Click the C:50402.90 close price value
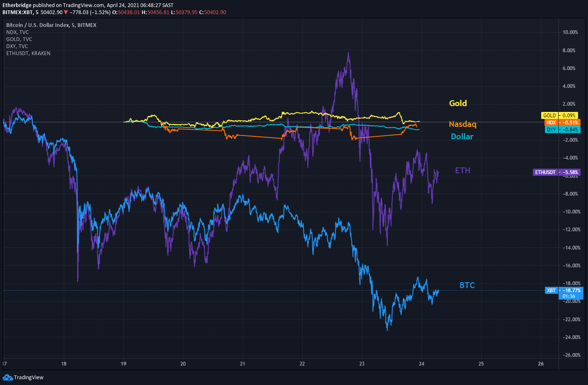Viewport: 588px width, 385px height. (x=212, y=12)
